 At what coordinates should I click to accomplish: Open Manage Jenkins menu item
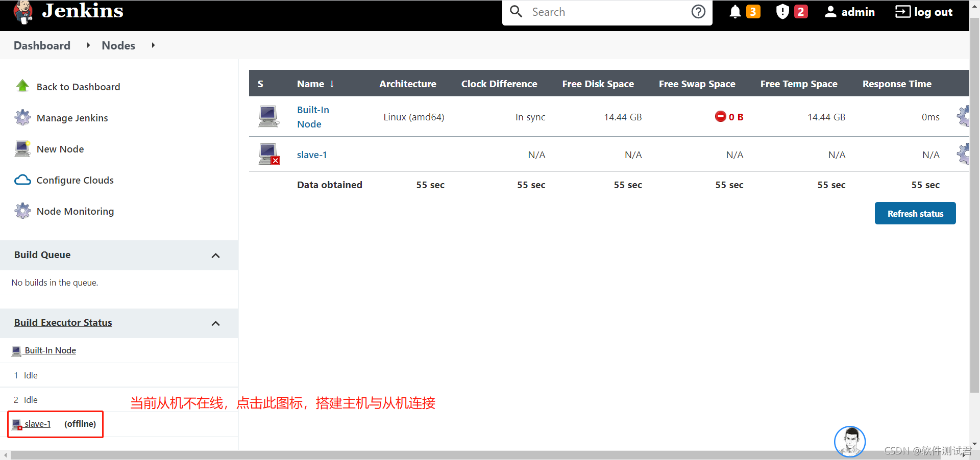(72, 118)
